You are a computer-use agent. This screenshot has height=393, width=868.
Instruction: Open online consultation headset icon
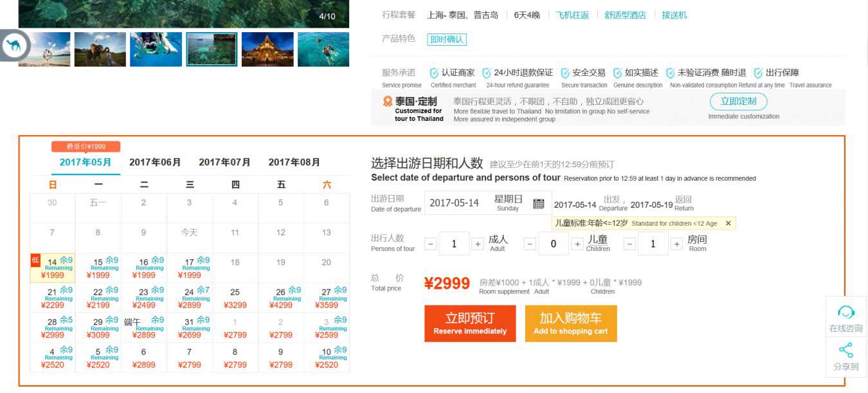point(846,313)
